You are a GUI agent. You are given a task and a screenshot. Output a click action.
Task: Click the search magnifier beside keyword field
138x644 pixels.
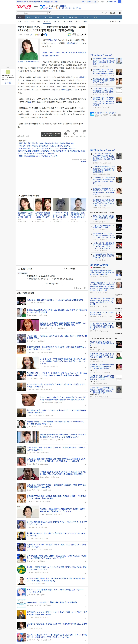[49, 13]
